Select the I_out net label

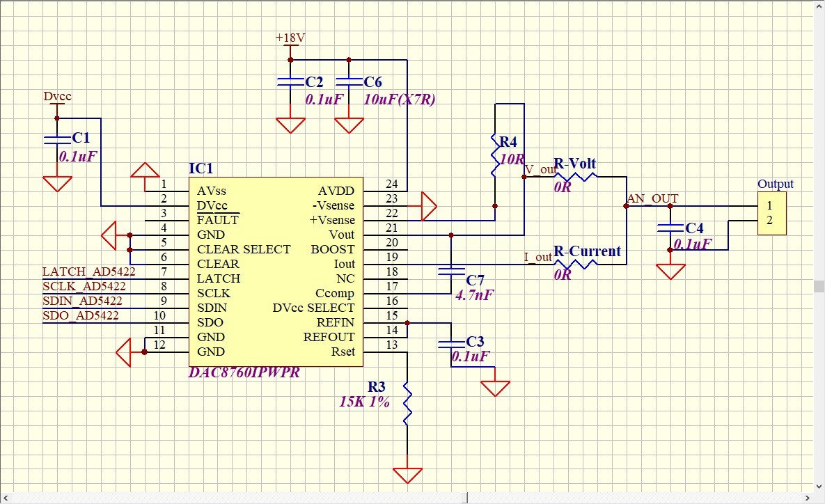coord(537,257)
